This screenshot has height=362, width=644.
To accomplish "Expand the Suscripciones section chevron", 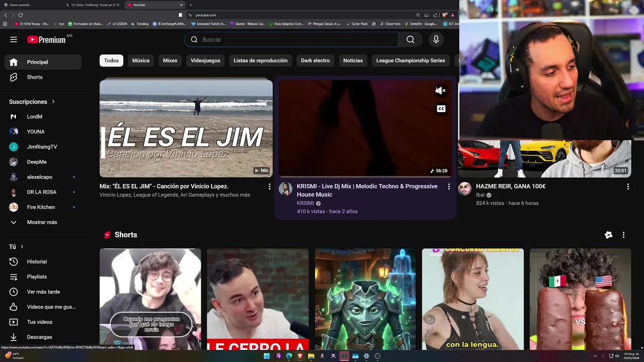I will [53, 102].
